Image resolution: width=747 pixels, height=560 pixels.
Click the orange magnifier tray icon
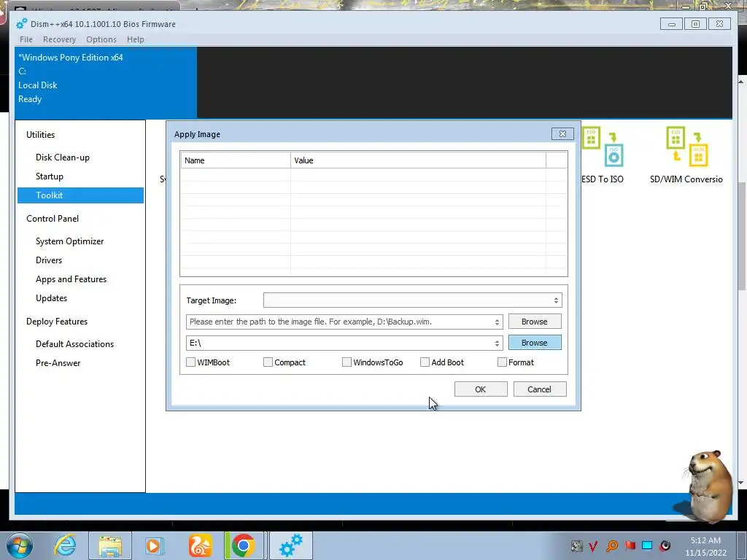point(612,545)
